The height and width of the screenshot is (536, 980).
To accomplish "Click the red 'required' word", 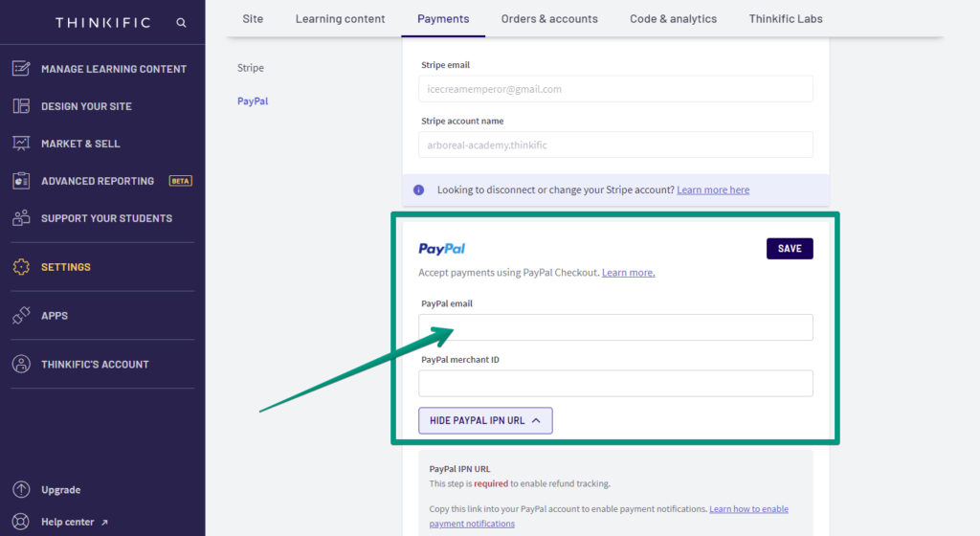I will [491, 483].
